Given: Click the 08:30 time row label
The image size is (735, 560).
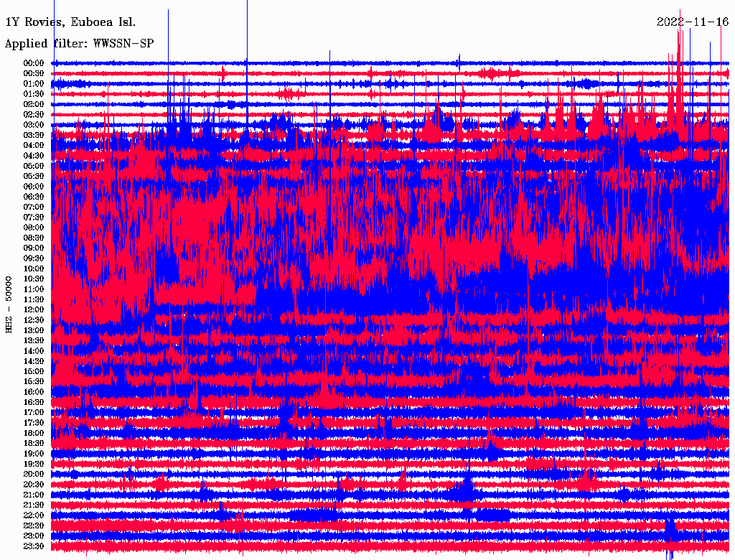Looking at the screenshot, I should pos(34,238).
